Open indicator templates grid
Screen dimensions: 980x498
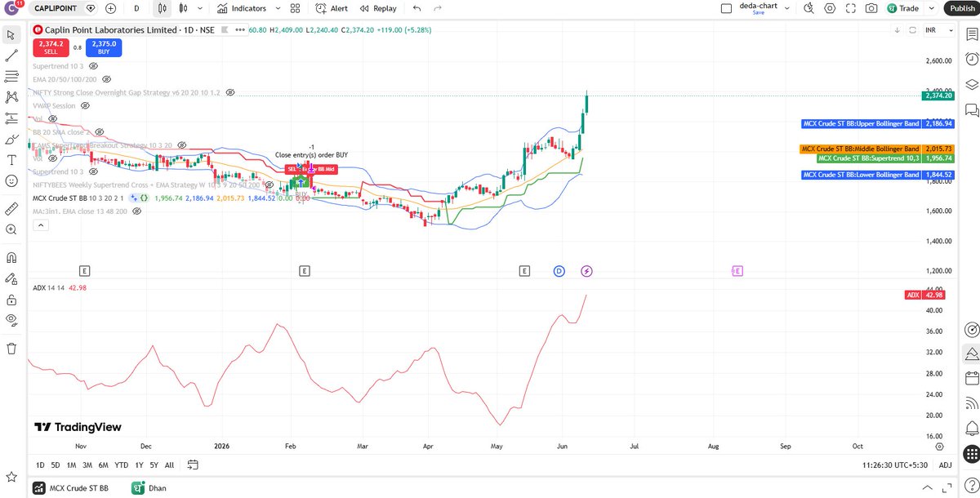296,8
